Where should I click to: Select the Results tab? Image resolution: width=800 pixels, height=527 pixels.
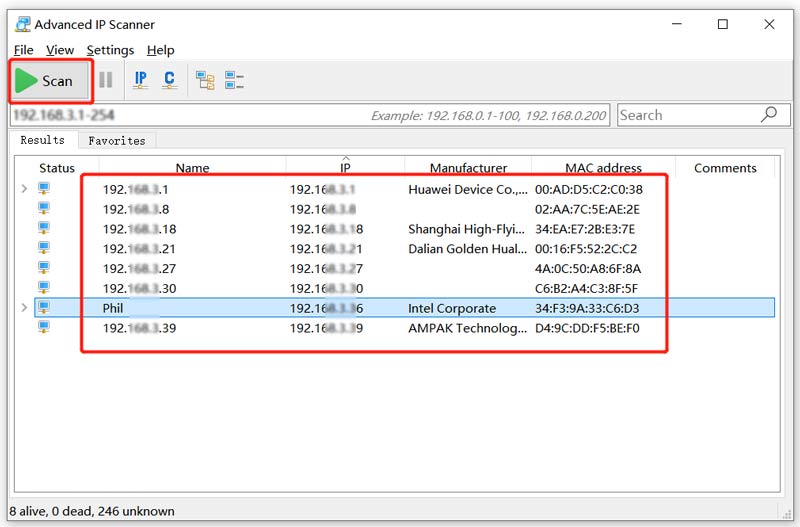click(42, 141)
